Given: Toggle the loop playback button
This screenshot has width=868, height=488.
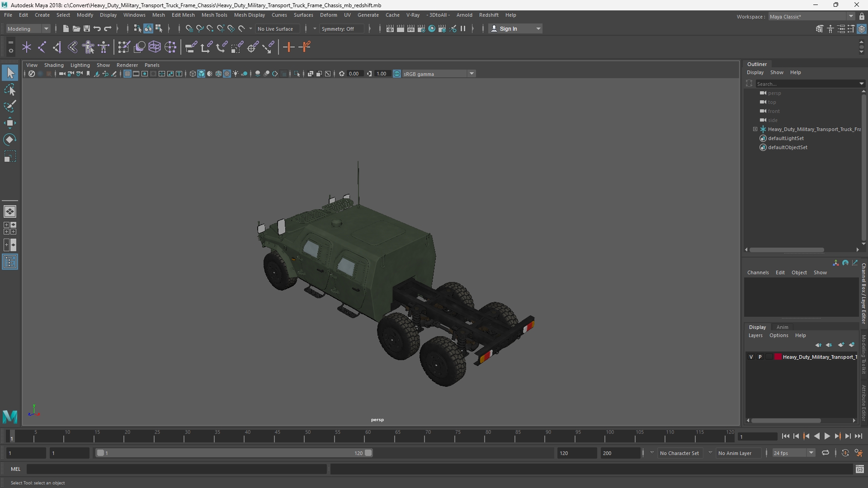Looking at the screenshot, I should 826,453.
